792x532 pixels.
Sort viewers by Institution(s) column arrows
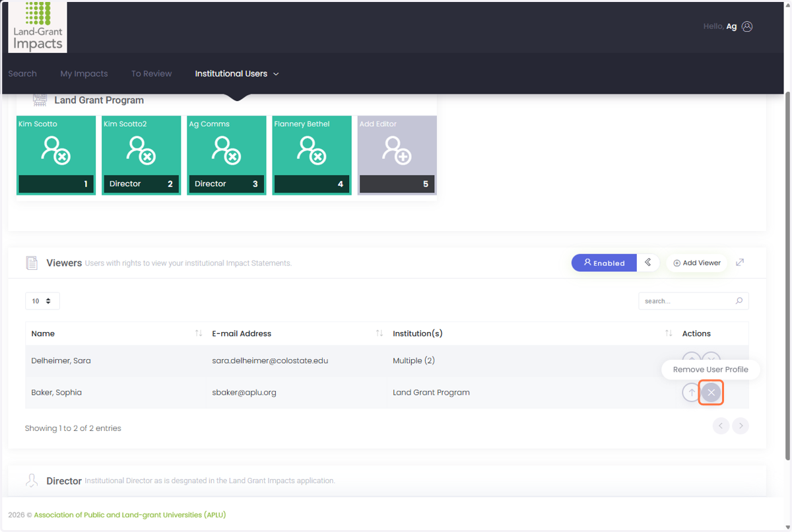[669, 333]
